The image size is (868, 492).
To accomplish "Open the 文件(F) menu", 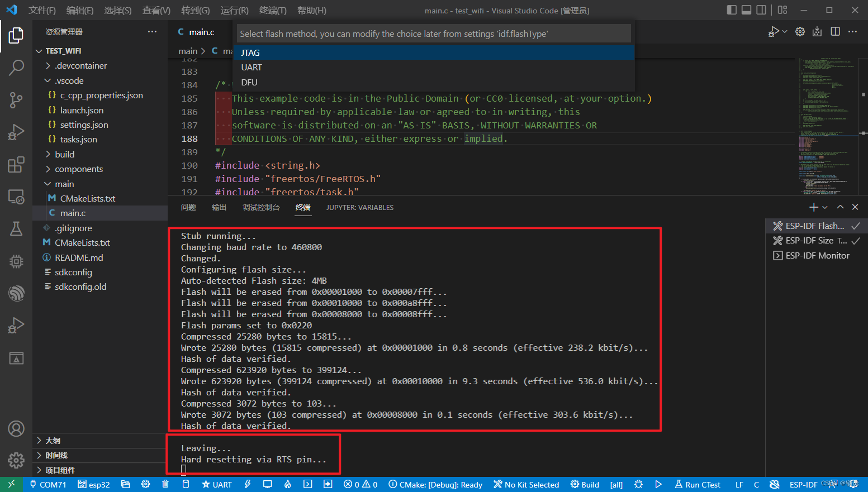I will pyautogui.click(x=42, y=10).
